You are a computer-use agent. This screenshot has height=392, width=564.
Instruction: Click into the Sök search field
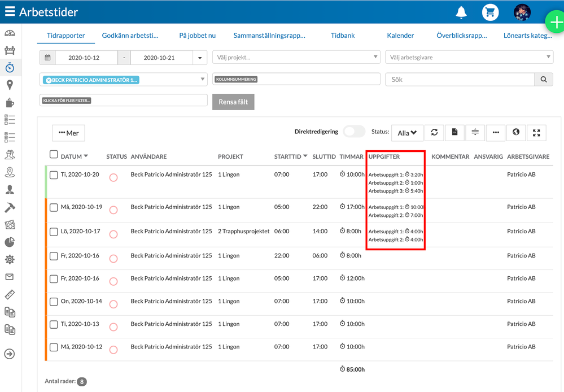click(460, 80)
